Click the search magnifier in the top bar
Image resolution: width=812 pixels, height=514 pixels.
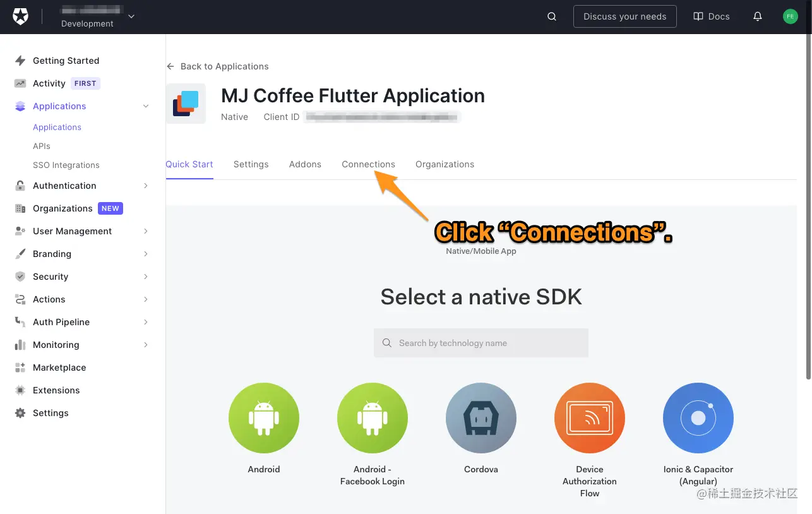click(x=551, y=16)
